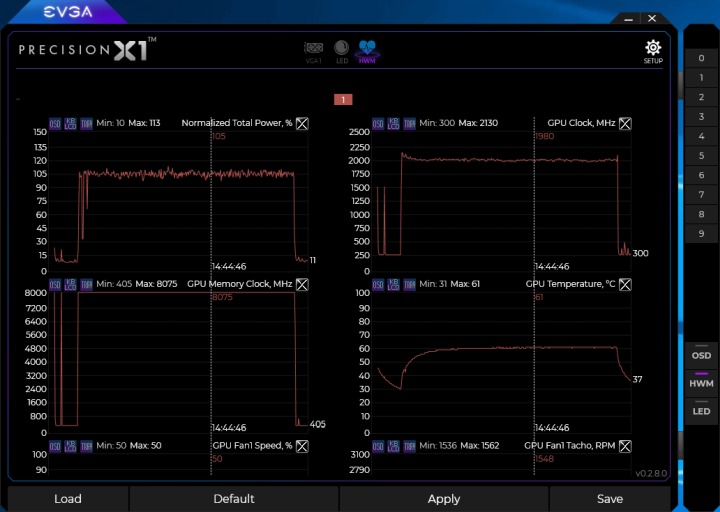Screen dimensions: 720x512
Task: Close the GPU Fan1 Speed graph
Action: [302, 446]
